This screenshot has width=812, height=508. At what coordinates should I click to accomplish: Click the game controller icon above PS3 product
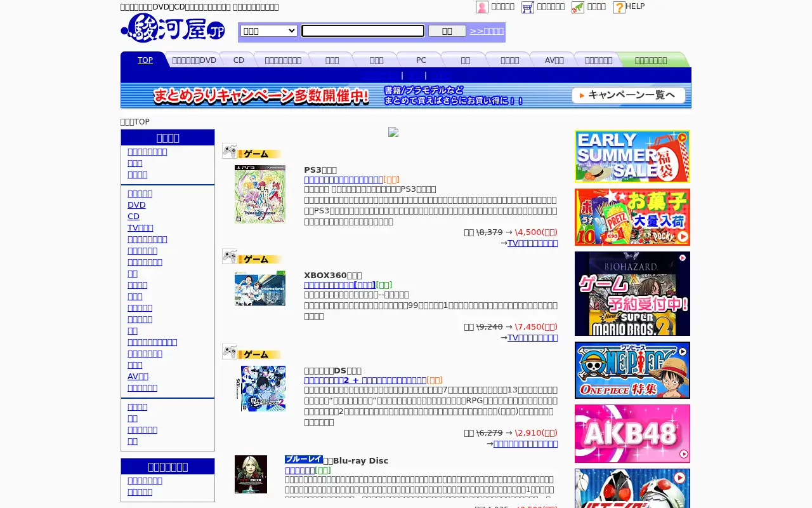point(230,151)
